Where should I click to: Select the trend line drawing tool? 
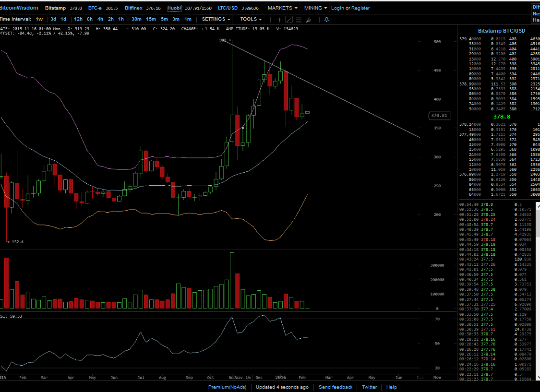click(x=289, y=20)
